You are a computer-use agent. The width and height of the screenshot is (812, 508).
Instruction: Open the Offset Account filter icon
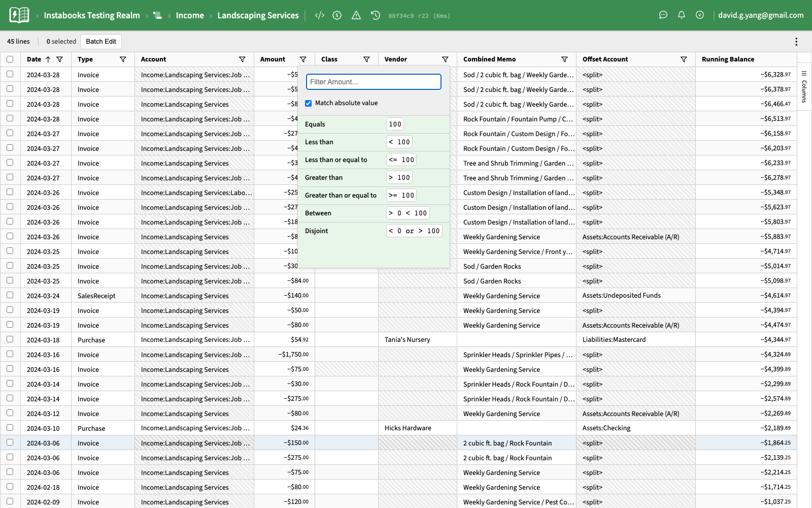684,59
